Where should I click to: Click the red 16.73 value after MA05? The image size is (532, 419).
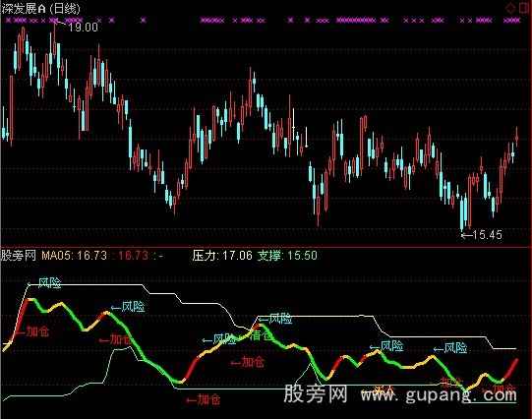click(134, 255)
